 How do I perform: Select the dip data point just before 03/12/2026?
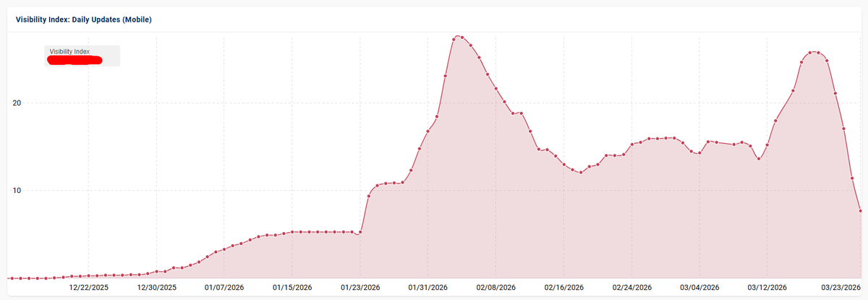coord(759,159)
